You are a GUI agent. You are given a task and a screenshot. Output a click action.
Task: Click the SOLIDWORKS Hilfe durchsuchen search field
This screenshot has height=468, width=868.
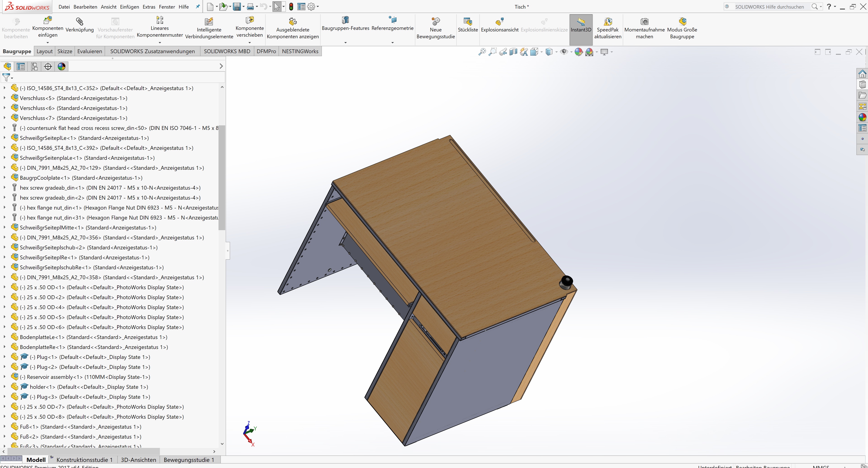click(769, 7)
